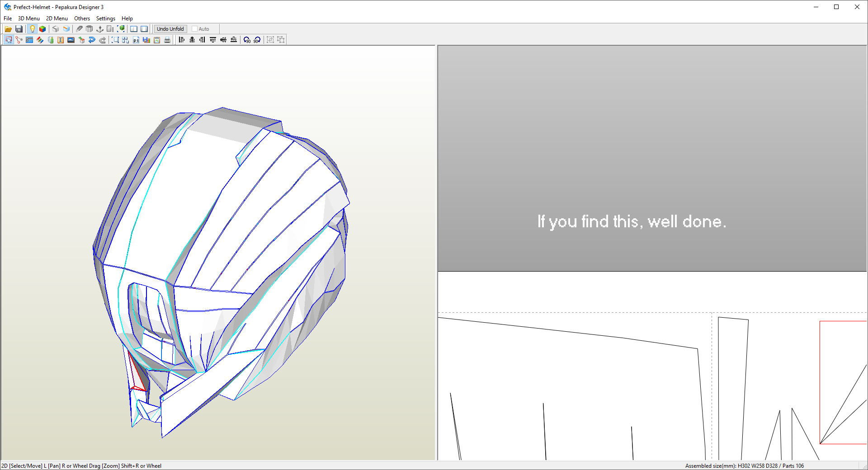
Task: Align selected parts to the left
Action: click(x=182, y=40)
